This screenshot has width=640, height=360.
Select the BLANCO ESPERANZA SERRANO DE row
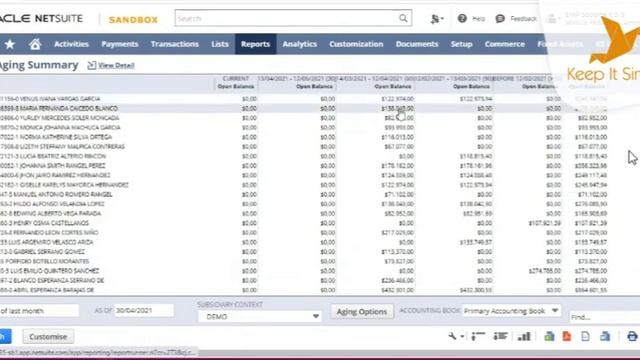pyautogui.click(x=304, y=280)
